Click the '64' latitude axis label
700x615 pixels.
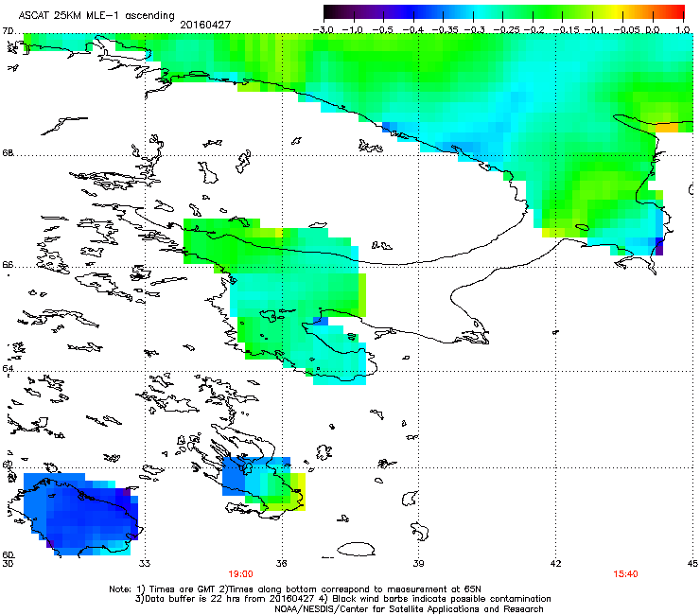[x=8, y=368]
